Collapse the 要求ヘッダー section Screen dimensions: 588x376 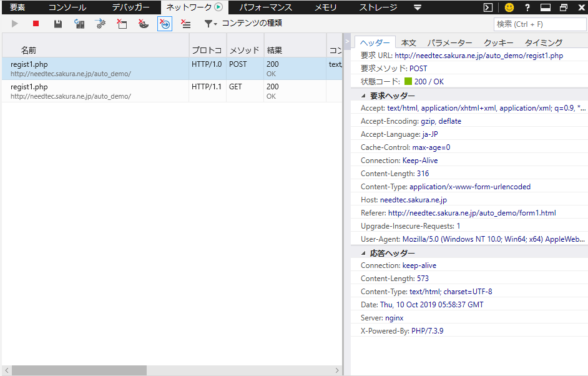[x=363, y=96]
